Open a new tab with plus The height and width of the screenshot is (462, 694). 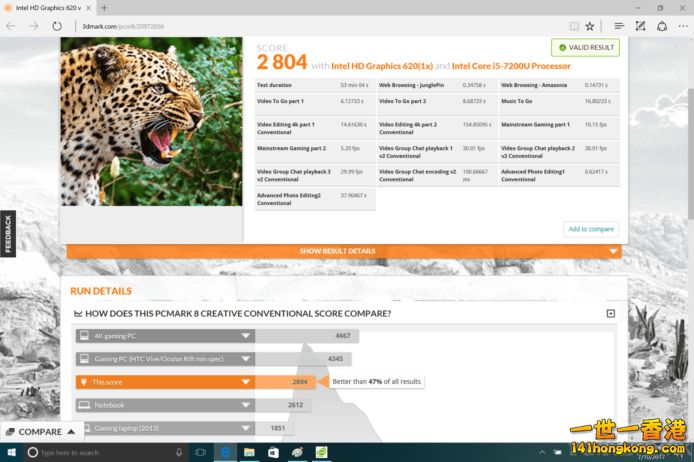104,8
